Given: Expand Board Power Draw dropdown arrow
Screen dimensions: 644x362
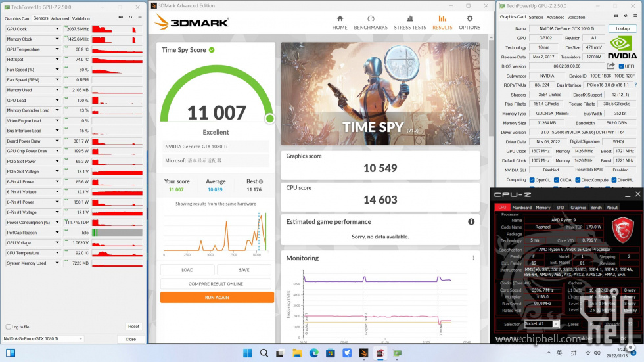Looking at the screenshot, I should [57, 141].
